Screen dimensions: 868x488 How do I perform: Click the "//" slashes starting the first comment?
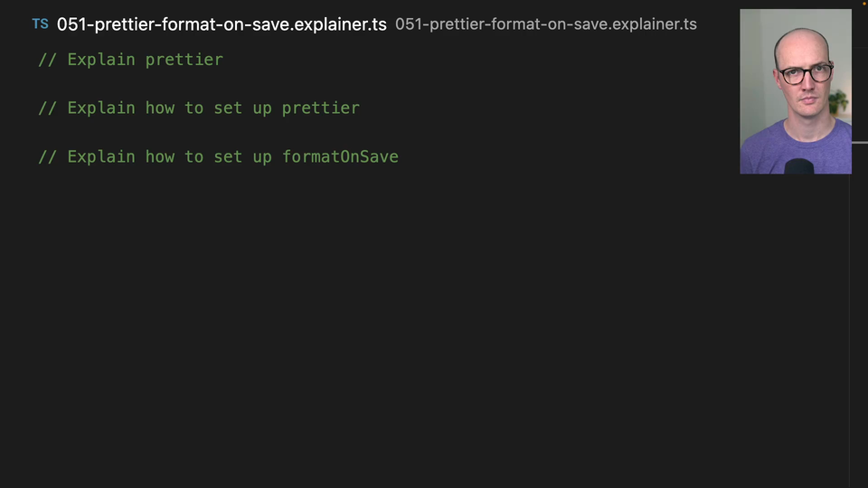click(x=48, y=60)
